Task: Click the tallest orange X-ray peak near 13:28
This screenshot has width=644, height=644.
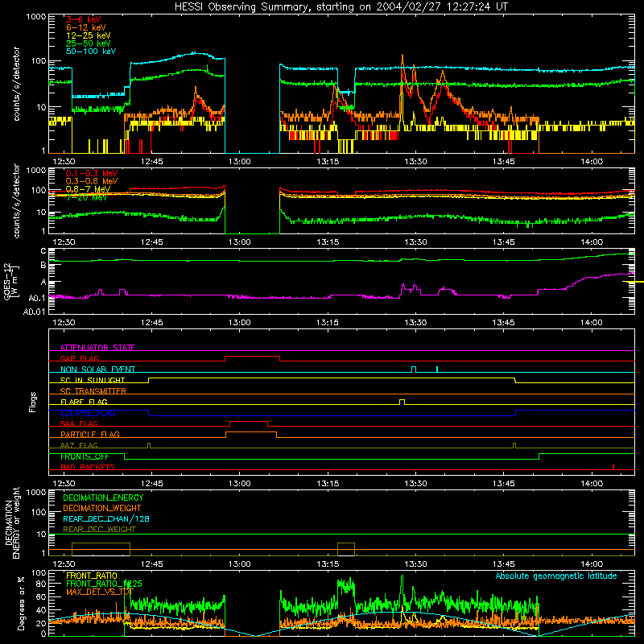Action: coord(402,57)
